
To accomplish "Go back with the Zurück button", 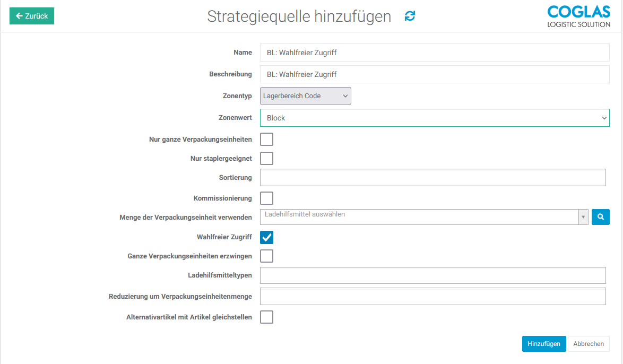I will pos(32,16).
